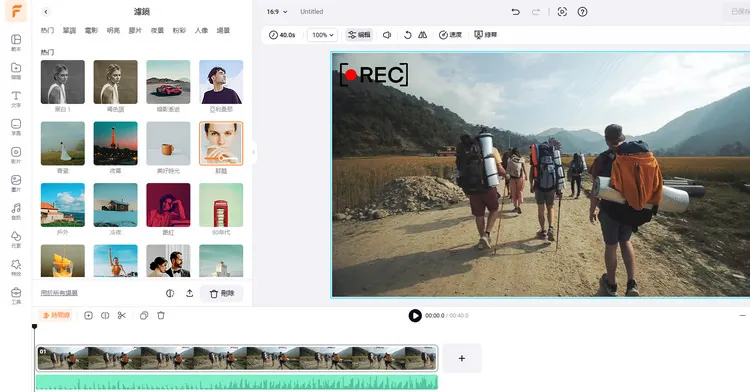Click the 40.0s duration button
This screenshot has height=392, width=750.
pyautogui.click(x=282, y=35)
